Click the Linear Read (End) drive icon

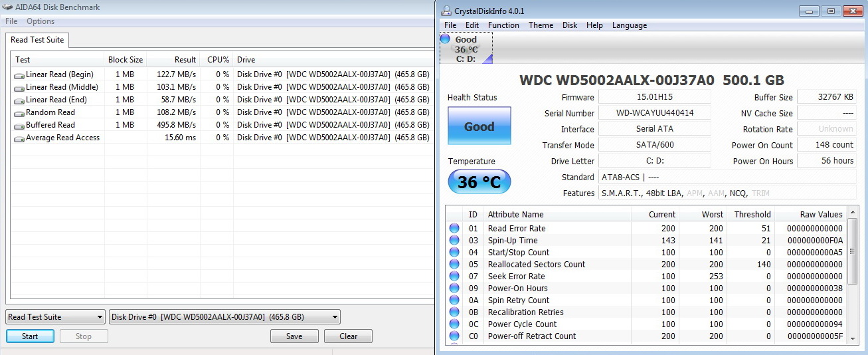point(19,100)
